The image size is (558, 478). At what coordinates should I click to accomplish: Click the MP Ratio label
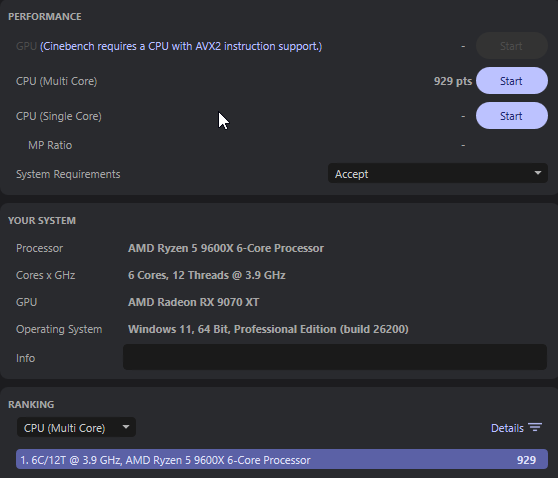[x=50, y=145]
